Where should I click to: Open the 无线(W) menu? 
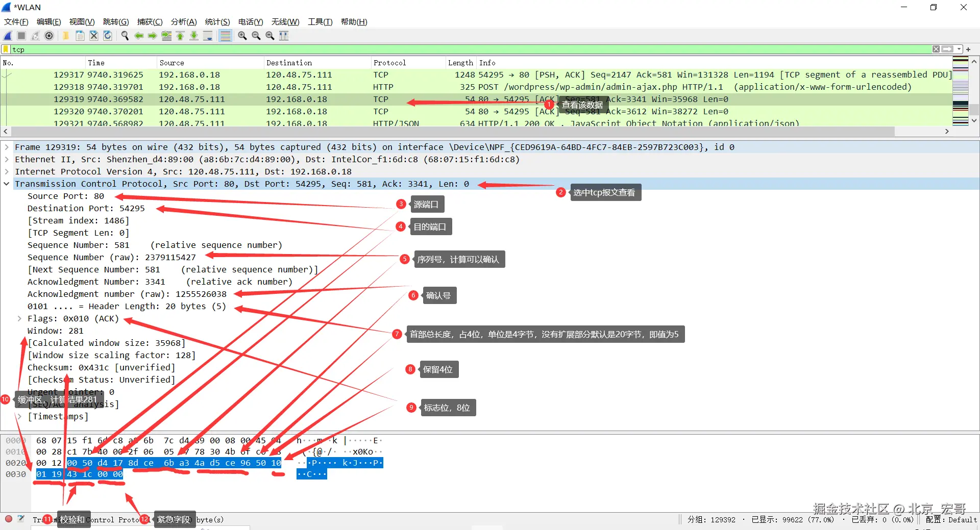point(285,22)
